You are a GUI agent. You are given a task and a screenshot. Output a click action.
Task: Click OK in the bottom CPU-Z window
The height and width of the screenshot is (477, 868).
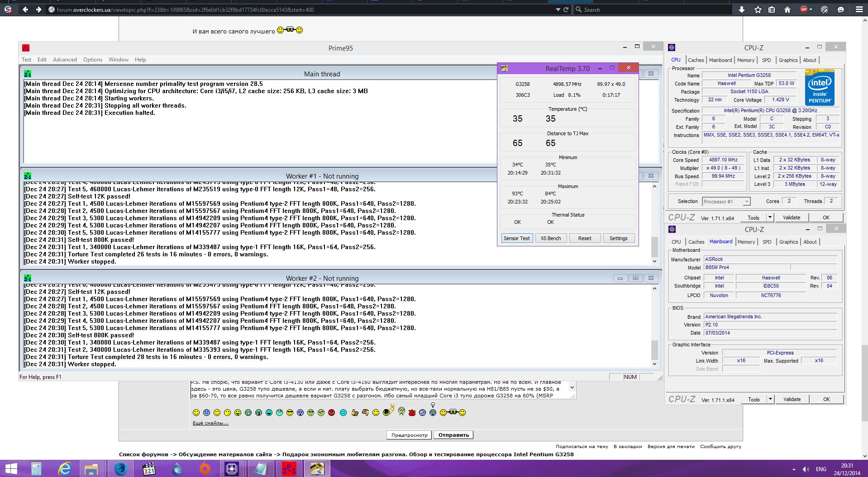coord(826,399)
